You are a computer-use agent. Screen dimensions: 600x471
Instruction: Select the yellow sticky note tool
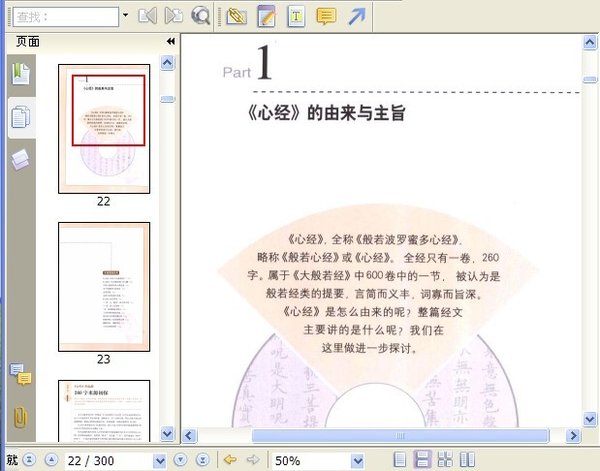tap(326, 16)
